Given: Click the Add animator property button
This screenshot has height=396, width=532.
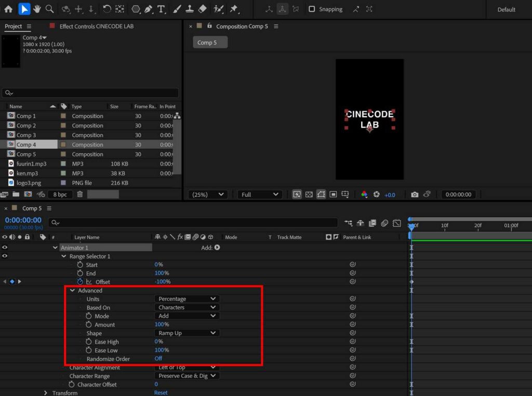Looking at the screenshot, I should (217, 248).
